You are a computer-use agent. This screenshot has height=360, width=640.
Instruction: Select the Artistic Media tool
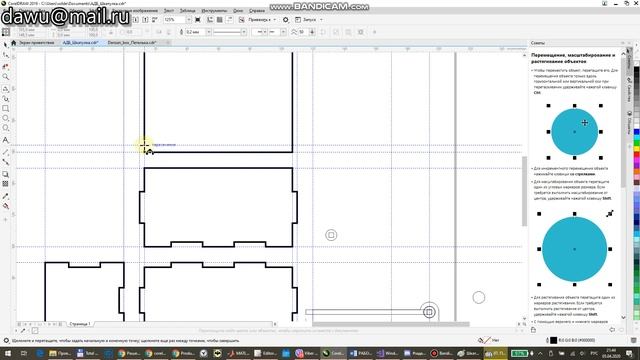5,99
